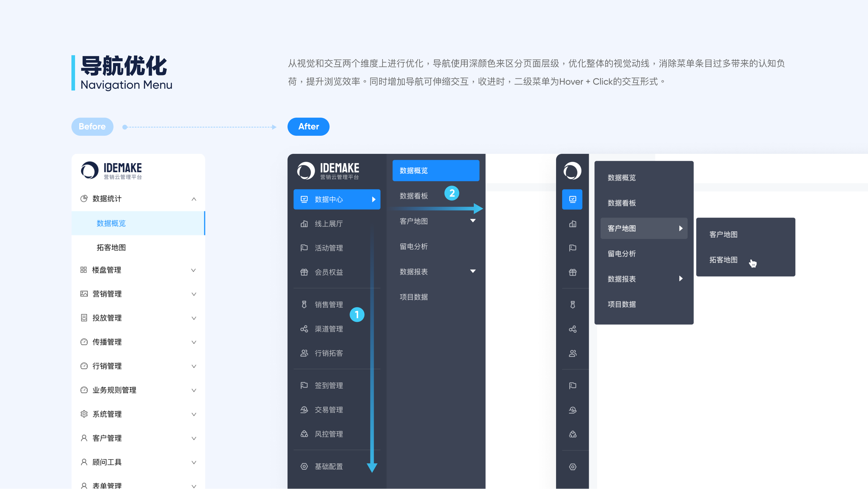Image resolution: width=868 pixels, height=489 pixels.
Task: Click the IDEMAKE logo in the Before sidebar
Action: coord(111,170)
